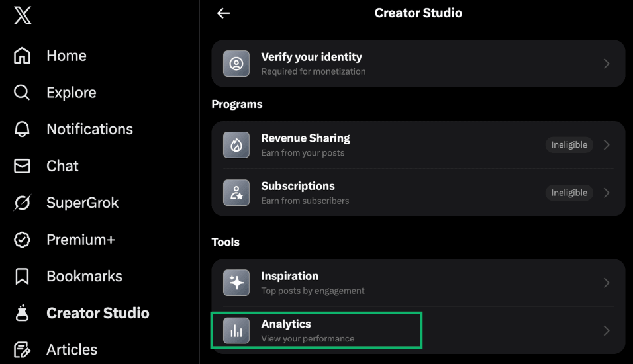The width and height of the screenshot is (633, 364).
Task: Click chevron on Subscriptions row
Action: (x=607, y=193)
